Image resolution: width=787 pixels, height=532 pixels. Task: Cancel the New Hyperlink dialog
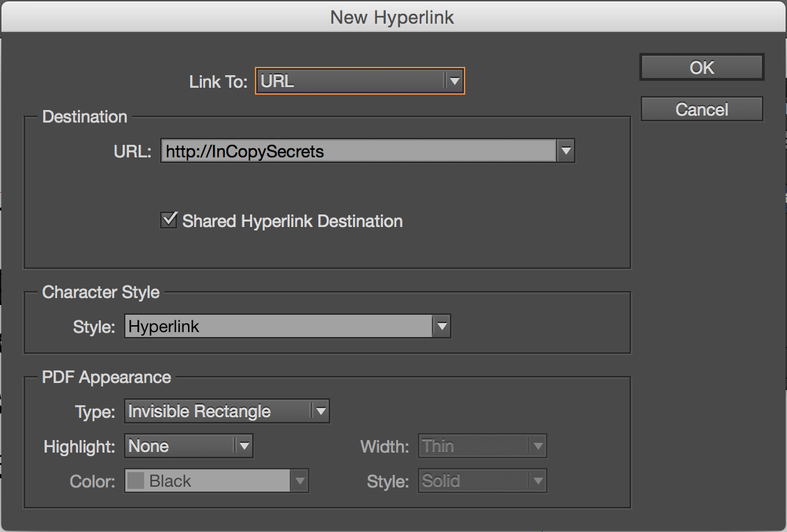coord(701,109)
